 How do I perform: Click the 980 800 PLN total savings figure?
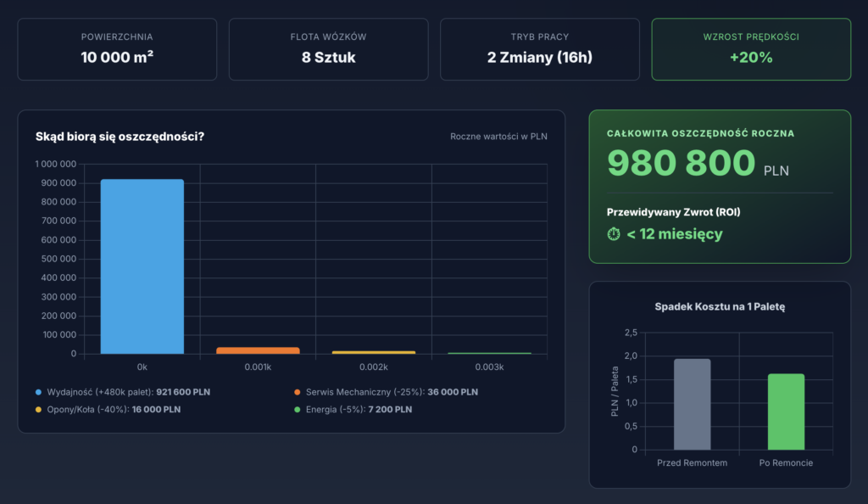pyautogui.click(x=682, y=163)
